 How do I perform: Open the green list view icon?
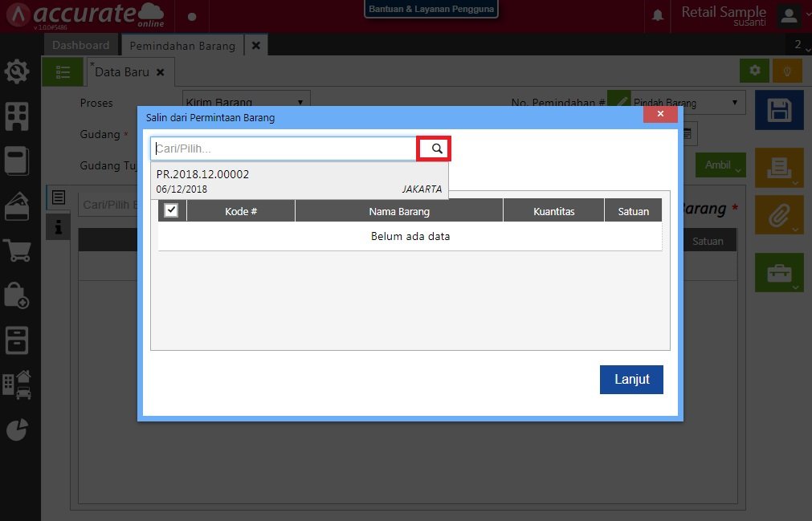tap(63, 71)
